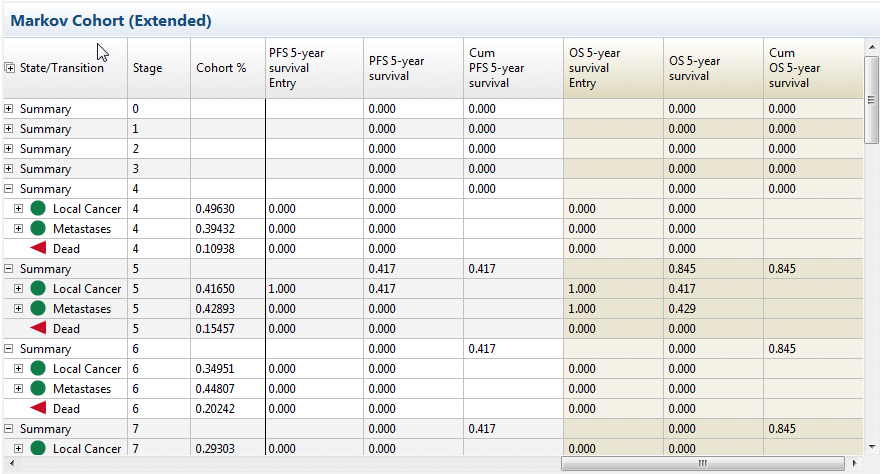Select OS 5-year survival value 0.429
Viewport: 881px width, 474px height.
coord(682,309)
